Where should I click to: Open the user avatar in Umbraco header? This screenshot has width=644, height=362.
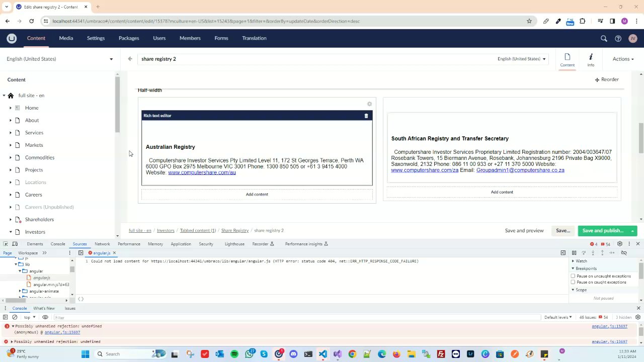(633, 38)
